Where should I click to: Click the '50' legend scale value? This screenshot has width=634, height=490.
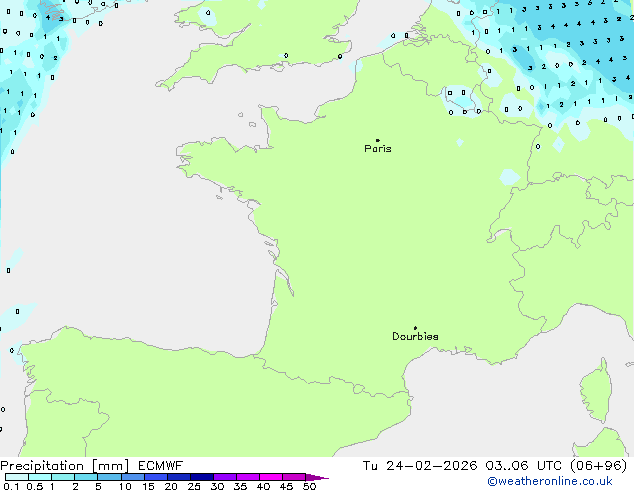click(309, 486)
